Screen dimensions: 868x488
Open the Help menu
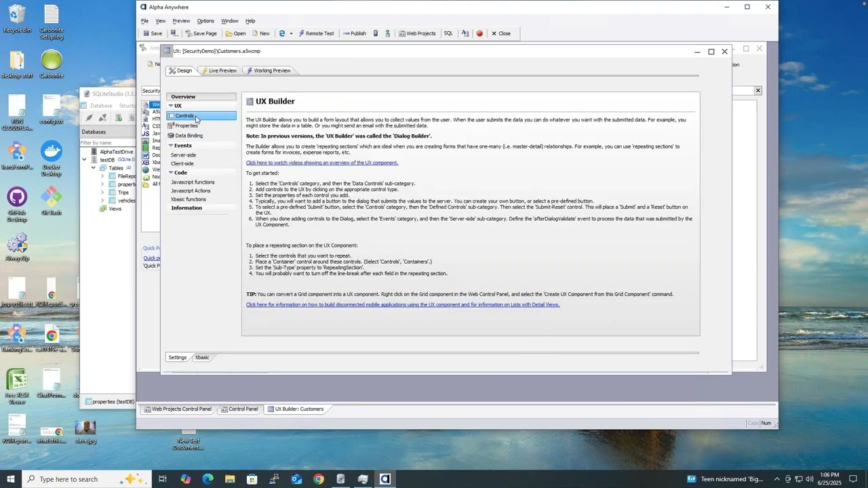point(250,21)
